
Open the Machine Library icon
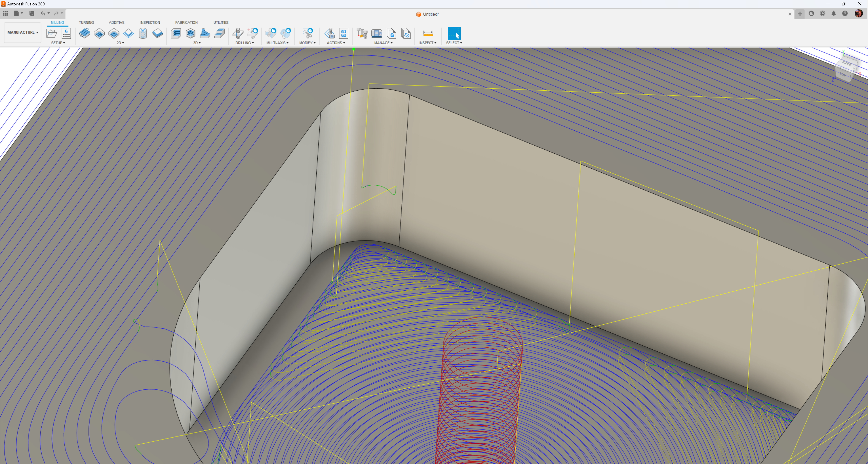pos(376,33)
